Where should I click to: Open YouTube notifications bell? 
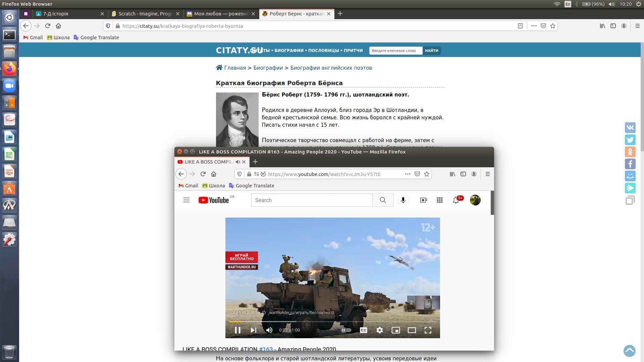click(455, 200)
